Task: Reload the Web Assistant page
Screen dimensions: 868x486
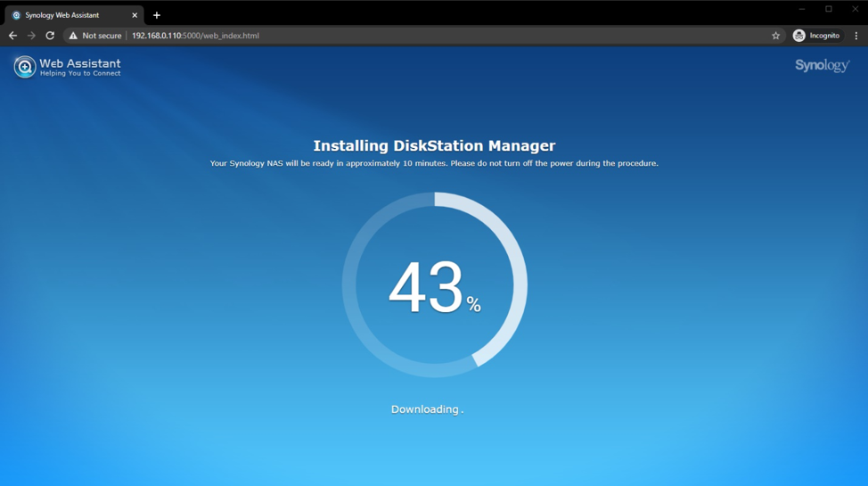Action: click(x=50, y=36)
